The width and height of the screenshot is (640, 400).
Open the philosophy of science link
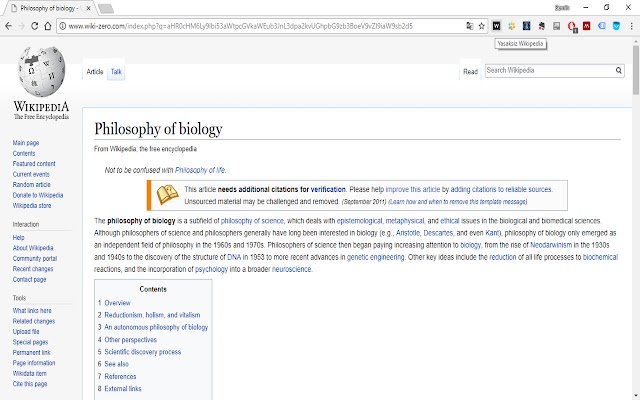click(252, 221)
